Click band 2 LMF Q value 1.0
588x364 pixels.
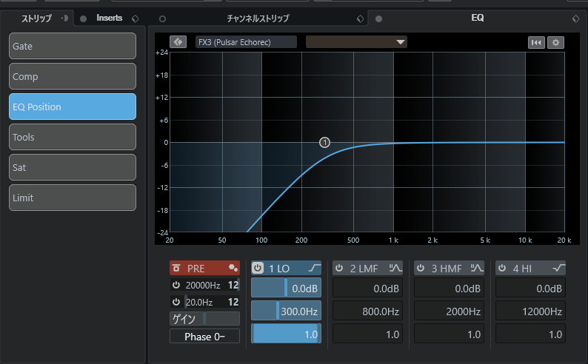(367, 334)
